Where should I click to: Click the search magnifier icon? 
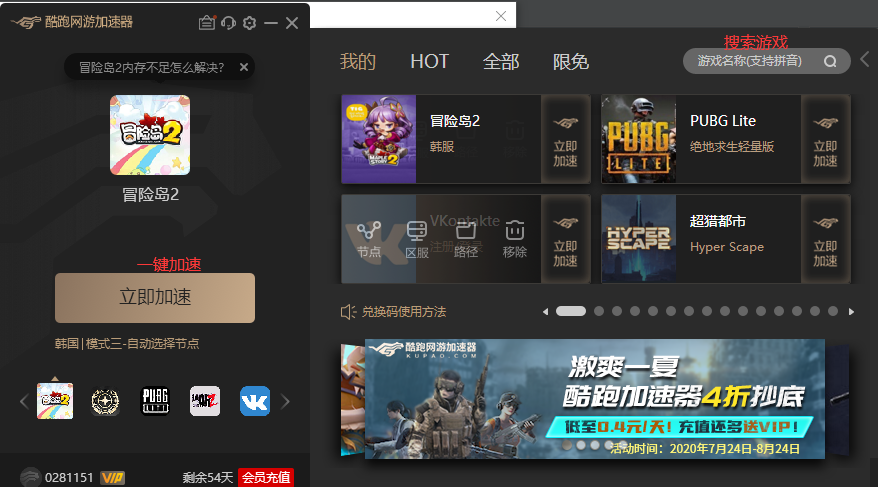(830, 62)
